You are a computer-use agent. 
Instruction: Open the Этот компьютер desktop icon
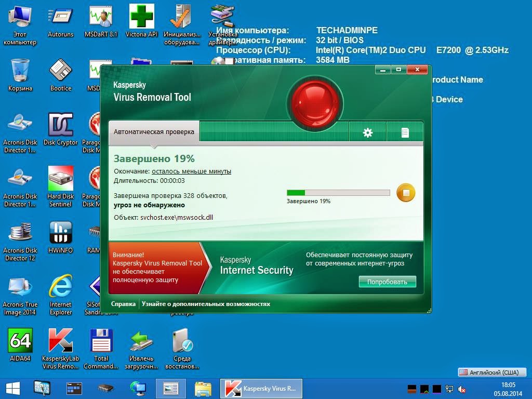[20, 26]
